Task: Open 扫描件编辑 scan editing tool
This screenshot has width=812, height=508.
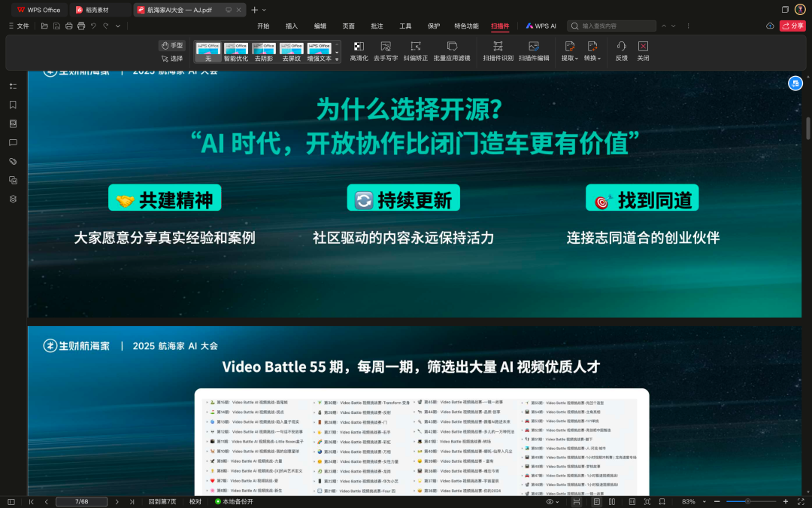Action: 533,51
